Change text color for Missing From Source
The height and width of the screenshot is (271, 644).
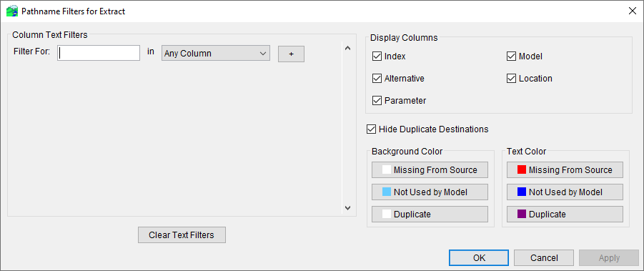[565, 170]
